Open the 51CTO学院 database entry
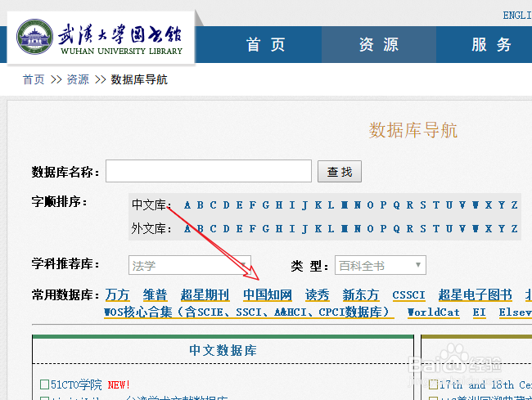 (76, 384)
